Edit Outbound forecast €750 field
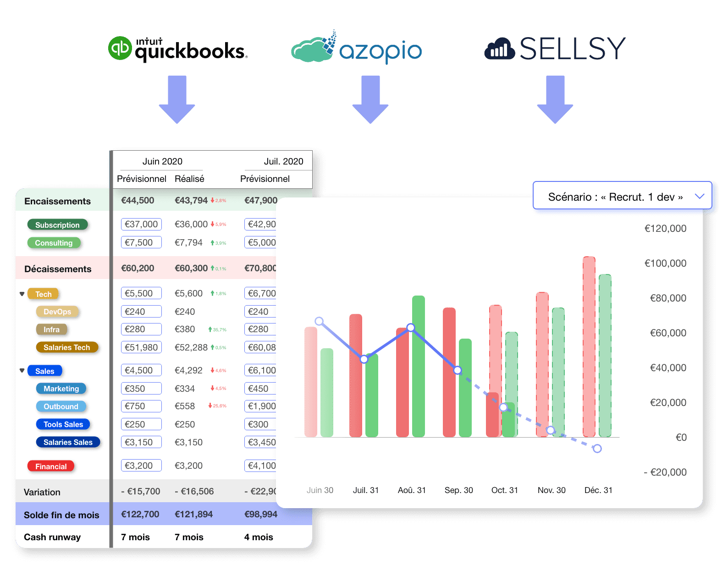This screenshot has width=728, height=581. pyautogui.click(x=141, y=406)
